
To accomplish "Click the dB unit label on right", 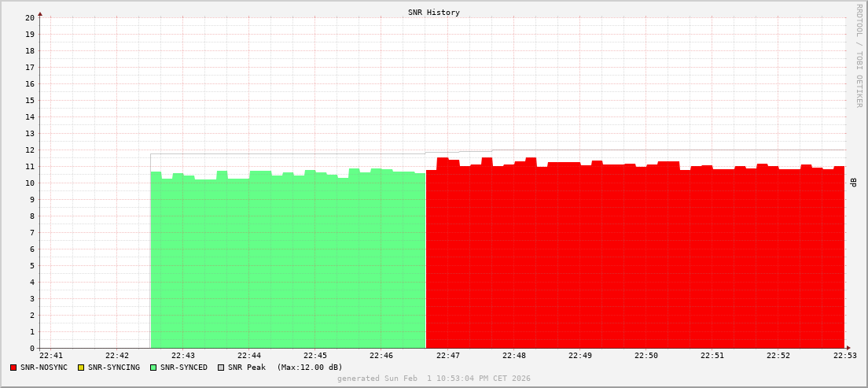I will [x=854, y=183].
